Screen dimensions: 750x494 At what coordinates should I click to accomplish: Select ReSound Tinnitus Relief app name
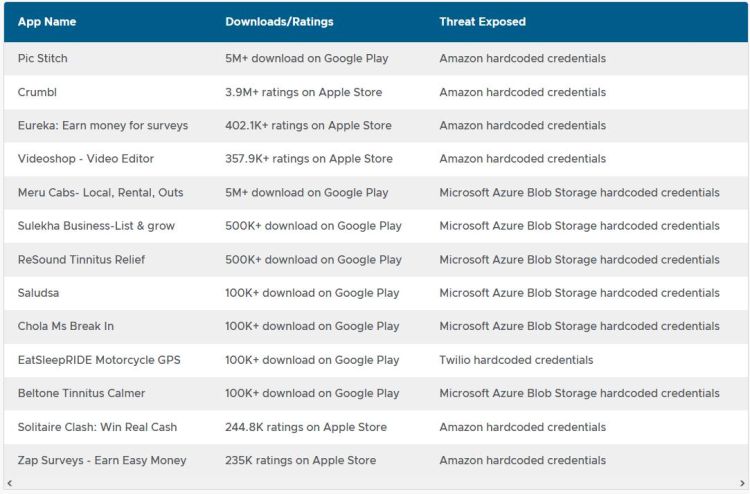click(81, 259)
